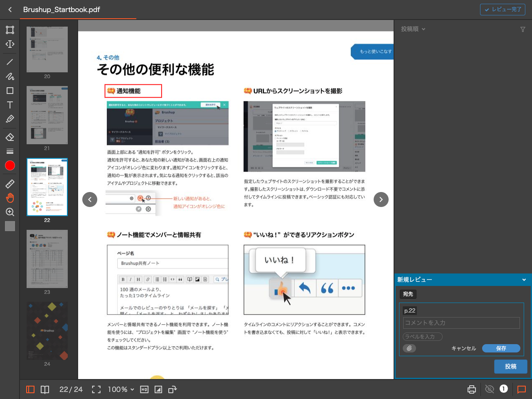The height and width of the screenshot is (399, 532).
Task: Go to the previous page arrow
Action: click(90, 199)
